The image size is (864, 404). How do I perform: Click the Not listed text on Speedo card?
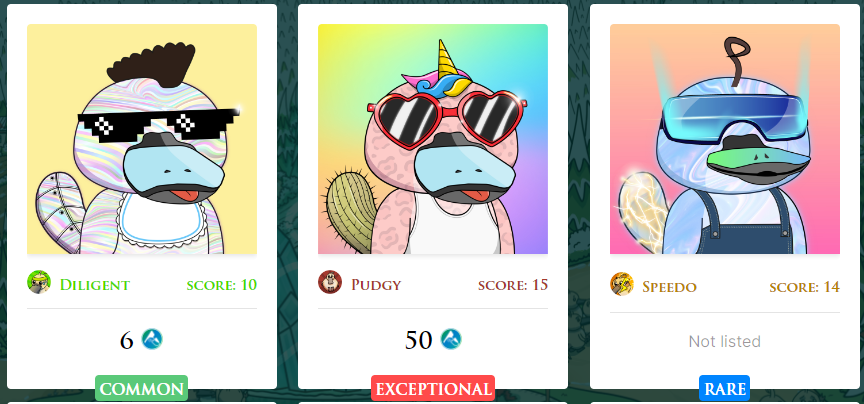tap(725, 342)
